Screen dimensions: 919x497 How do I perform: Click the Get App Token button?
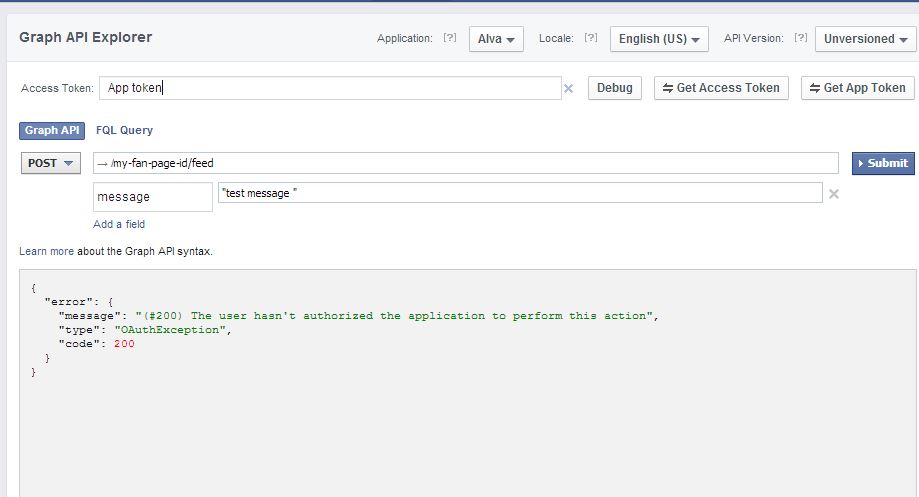click(x=857, y=88)
